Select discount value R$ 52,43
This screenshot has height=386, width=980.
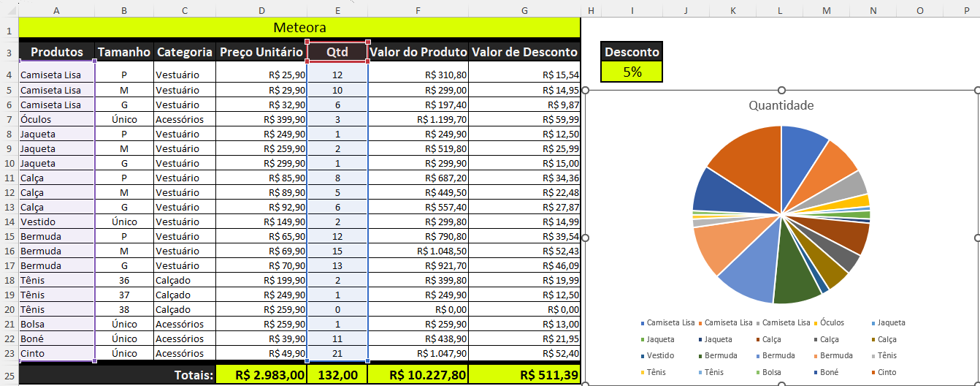(524, 251)
